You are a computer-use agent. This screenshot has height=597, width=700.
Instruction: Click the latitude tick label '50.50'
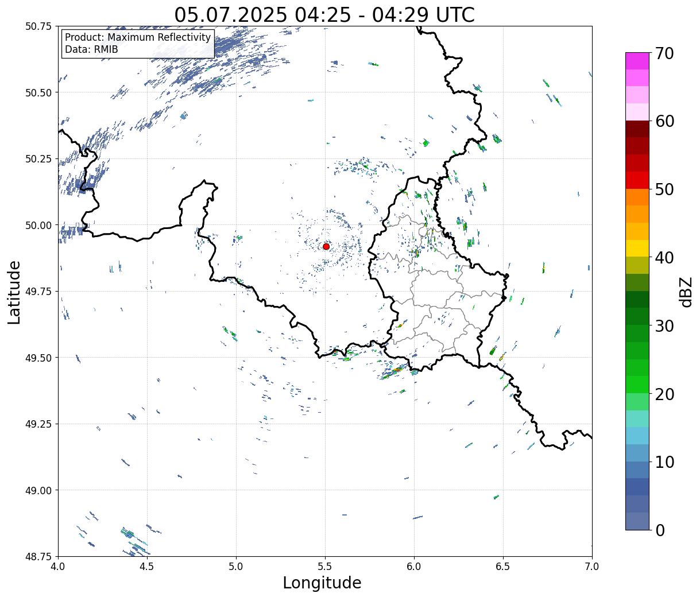tap(38, 92)
